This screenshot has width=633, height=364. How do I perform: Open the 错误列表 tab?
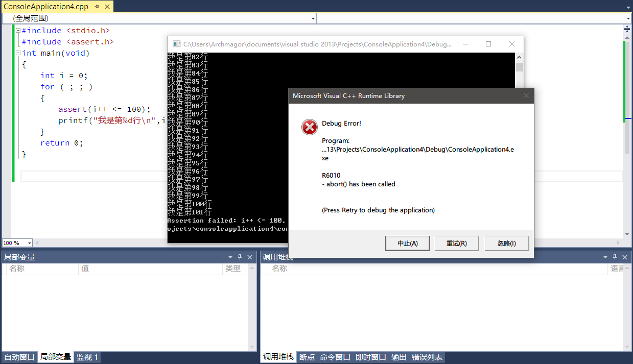tap(427, 357)
